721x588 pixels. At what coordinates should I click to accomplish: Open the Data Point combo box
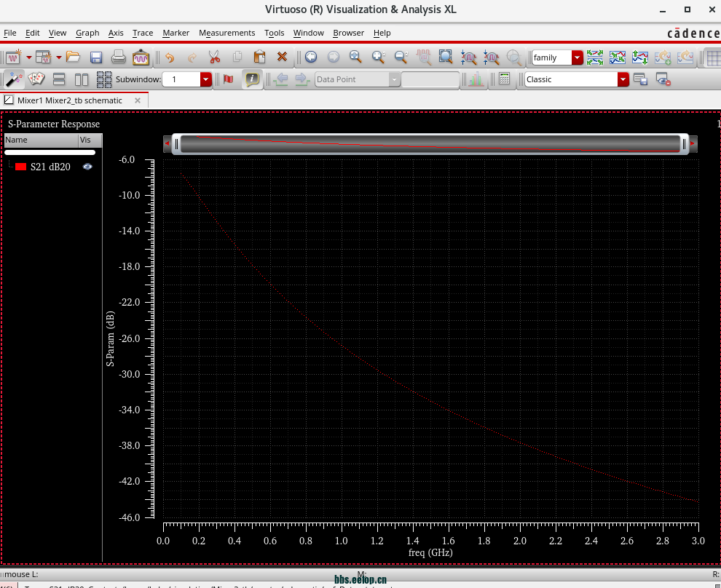tap(357, 79)
